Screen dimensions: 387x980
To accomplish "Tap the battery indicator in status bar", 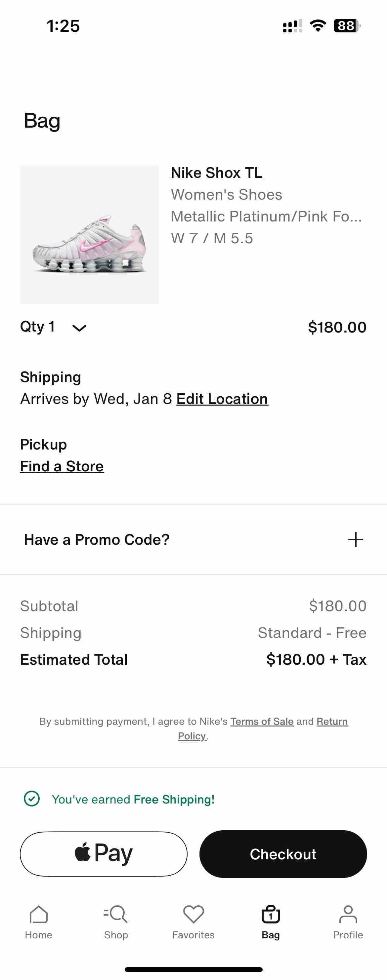I will coord(347,25).
